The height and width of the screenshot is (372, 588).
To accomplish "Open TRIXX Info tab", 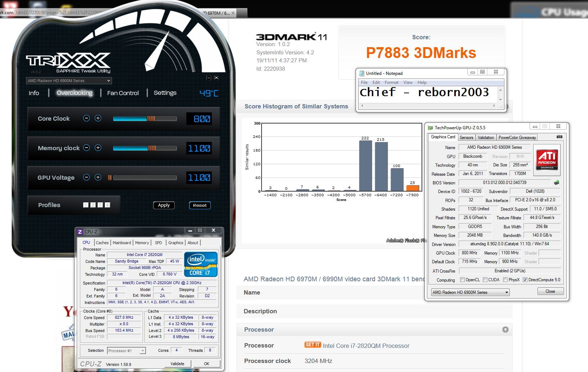I will [x=34, y=93].
